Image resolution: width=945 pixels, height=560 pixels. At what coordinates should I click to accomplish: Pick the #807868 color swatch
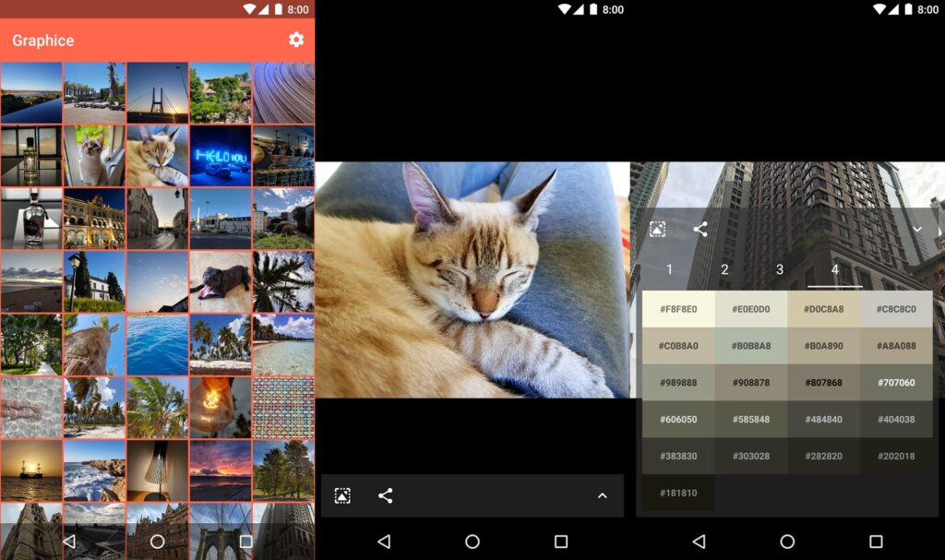tap(823, 382)
